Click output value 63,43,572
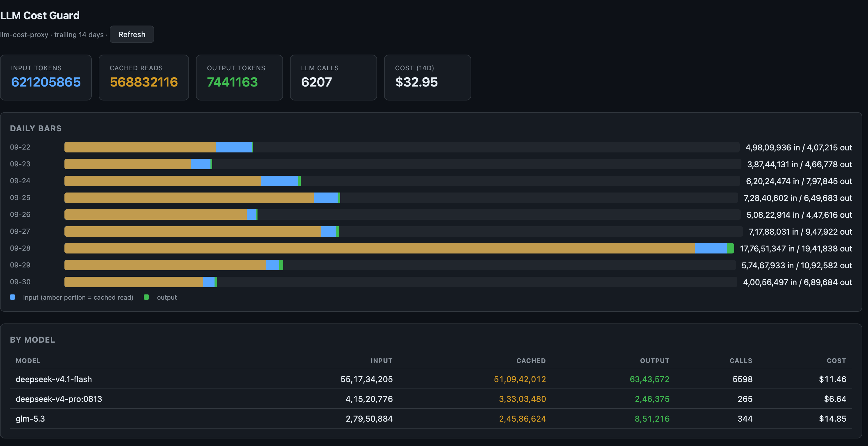This screenshot has width=868, height=446. pos(650,379)
